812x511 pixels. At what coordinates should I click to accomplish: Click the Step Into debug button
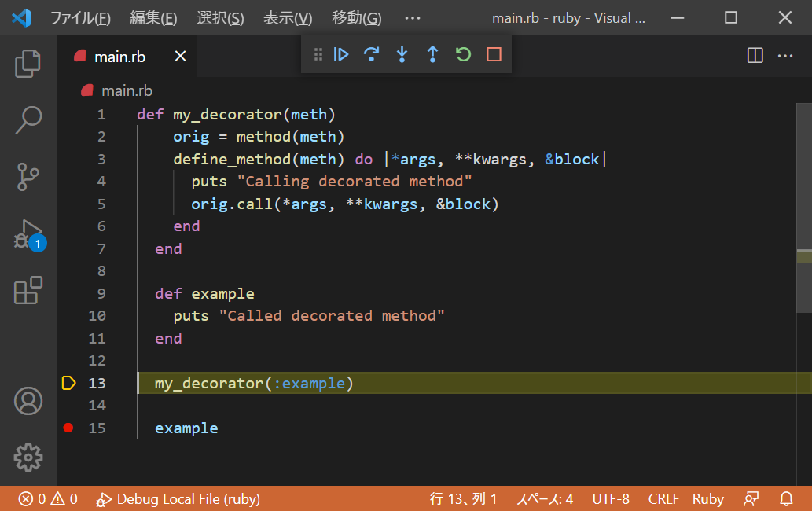pyautogui.click(x=402, y=54)
